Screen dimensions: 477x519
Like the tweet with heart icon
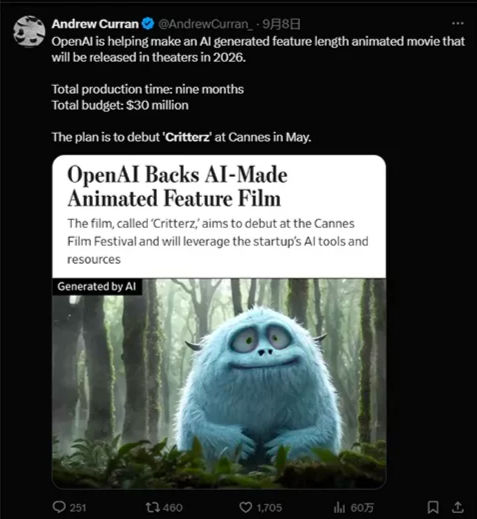click(x=246, y=507)
